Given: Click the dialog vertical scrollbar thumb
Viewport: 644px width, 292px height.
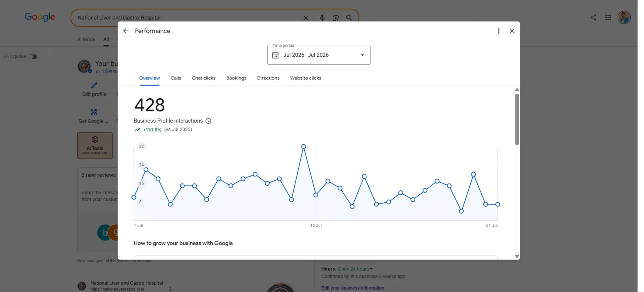Looking at the screenshot, I should click(x=517, y=119).
